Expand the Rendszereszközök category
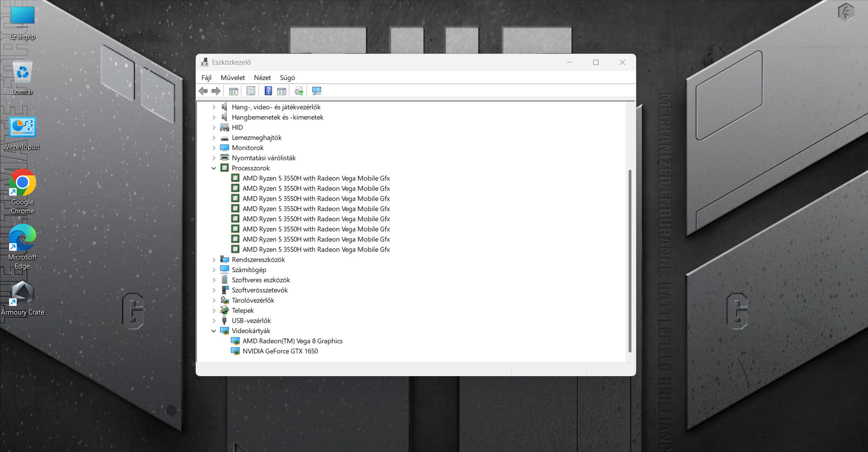The width and height of the screenshot is (868, 452). [214, 259]
